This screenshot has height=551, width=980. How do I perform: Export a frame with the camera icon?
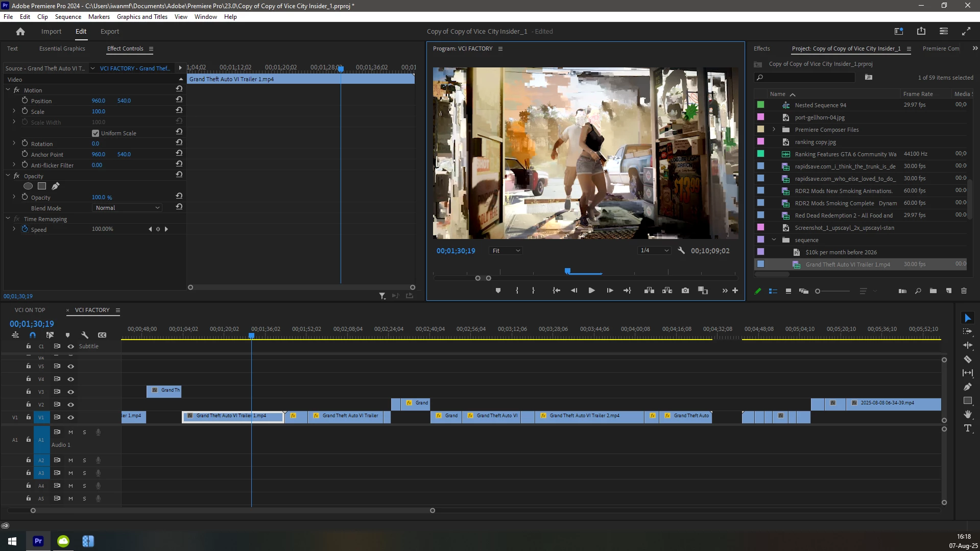click(x=685, y=291)
